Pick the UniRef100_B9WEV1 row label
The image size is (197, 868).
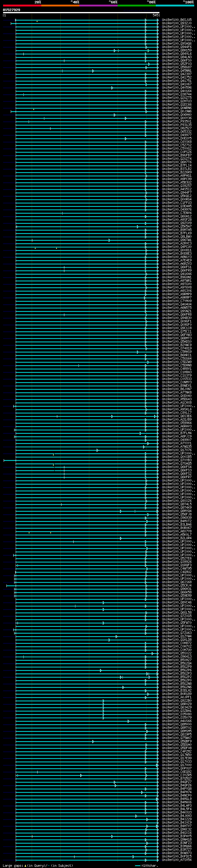[x=177, y=386]
